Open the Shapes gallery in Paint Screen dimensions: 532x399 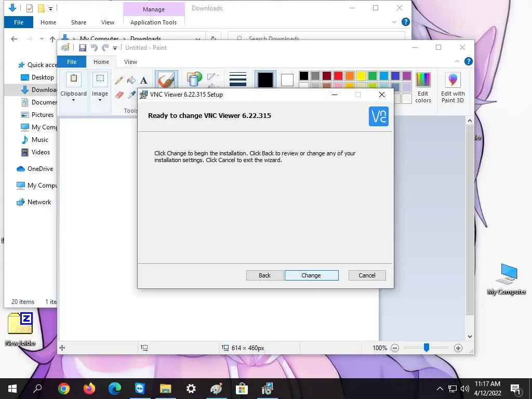tap(194, 79)
